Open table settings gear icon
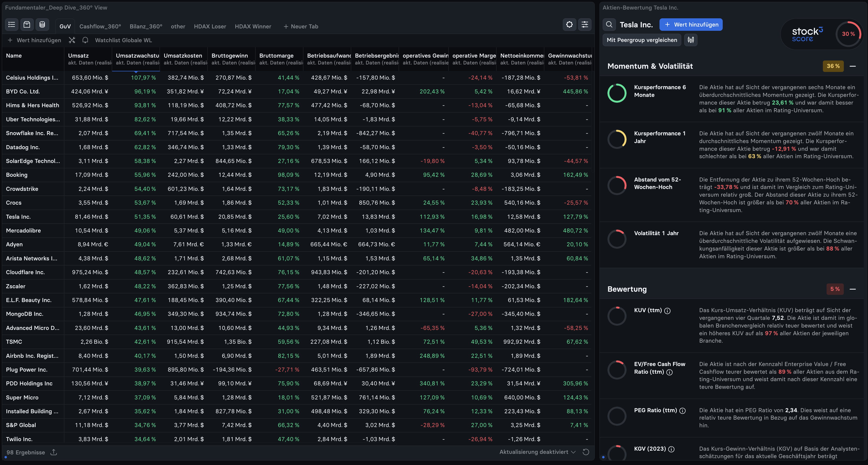The width and height of the screenshot is (868, 465). click(x=569, y=25)
